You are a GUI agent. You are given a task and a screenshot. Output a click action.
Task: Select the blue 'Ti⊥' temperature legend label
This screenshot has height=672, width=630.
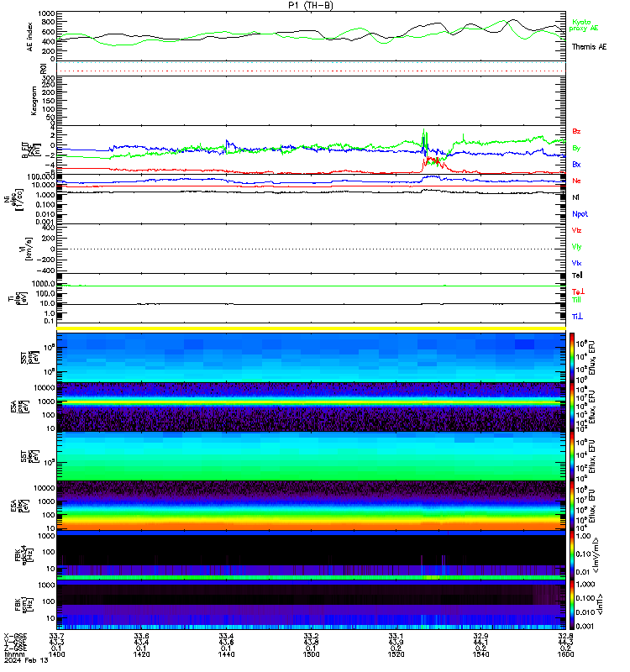pyautogui.click(x=577, y=317)
